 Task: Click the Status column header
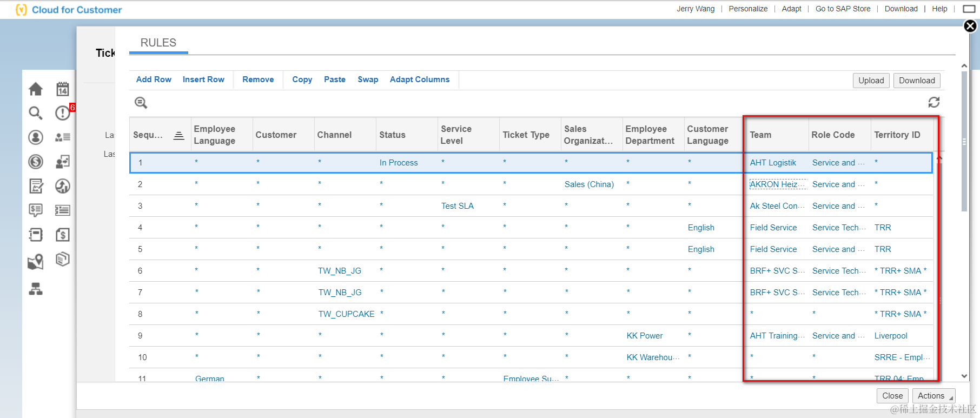[x=406, y=135]
